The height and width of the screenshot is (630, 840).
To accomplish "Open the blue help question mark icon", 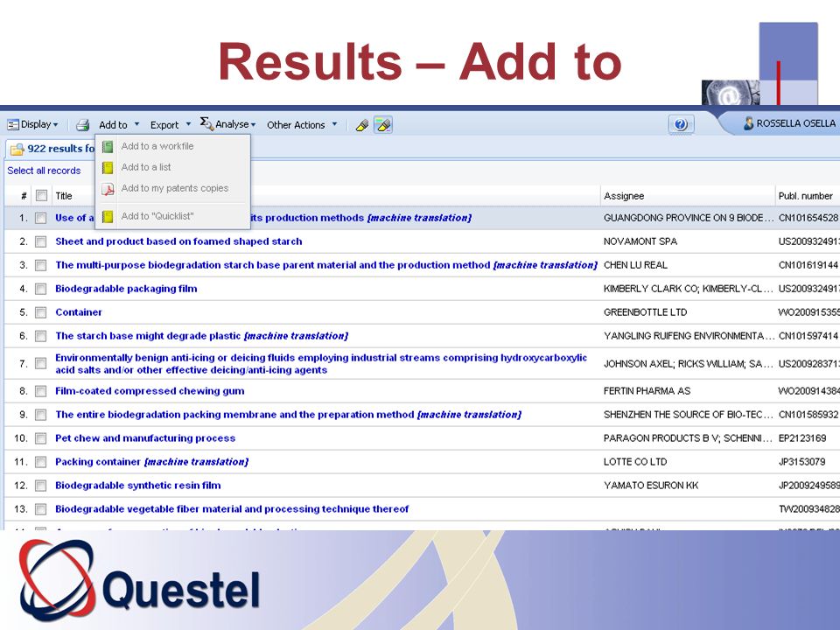I will [681, 125].
